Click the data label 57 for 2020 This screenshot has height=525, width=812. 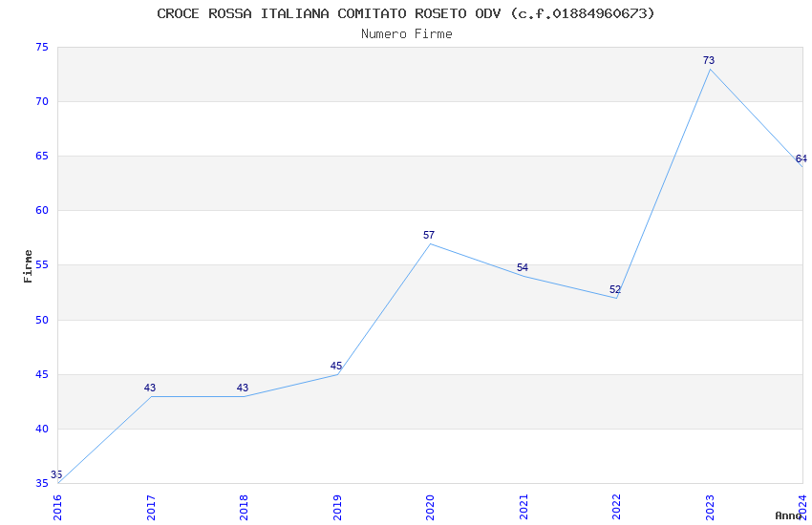tap(429, 236)
